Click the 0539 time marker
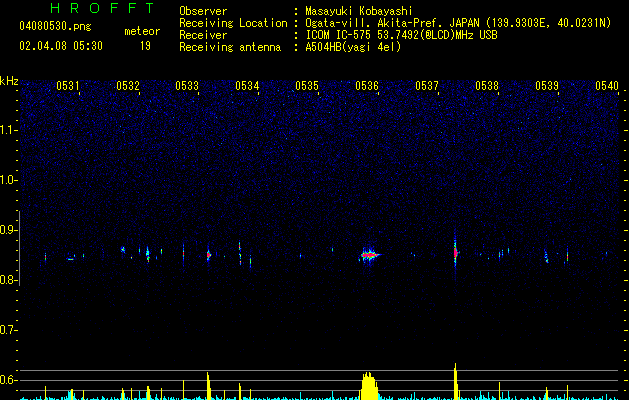 tap(547, 85)
